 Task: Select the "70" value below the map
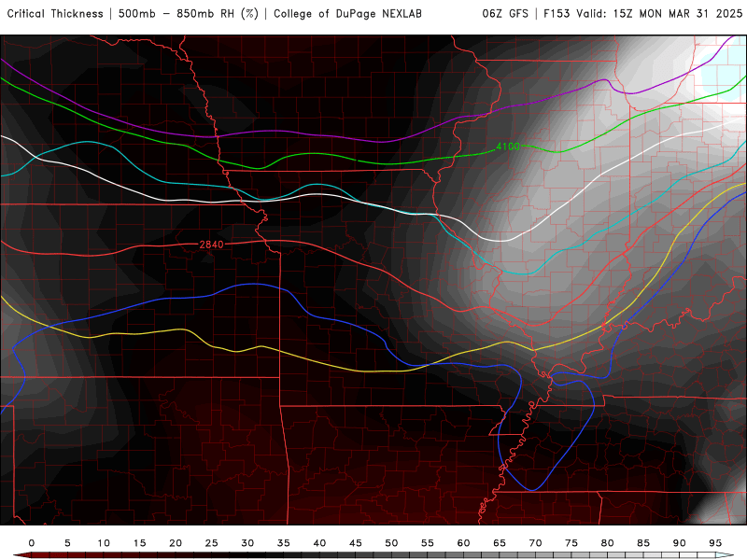pos(535,543)
